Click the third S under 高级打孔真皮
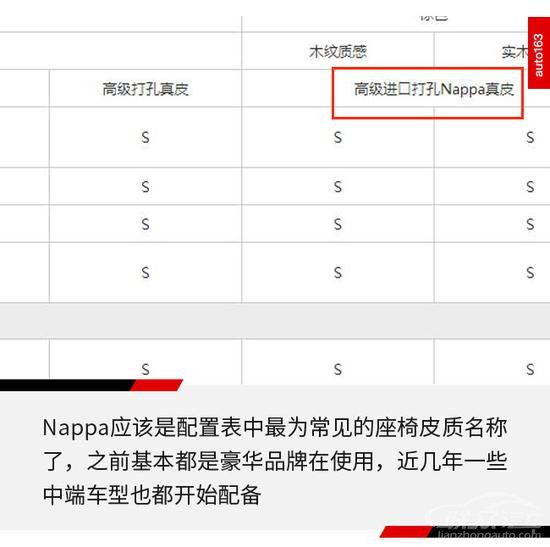The height and width of the screenshot is (547, 550). click(x=145, y=224)
